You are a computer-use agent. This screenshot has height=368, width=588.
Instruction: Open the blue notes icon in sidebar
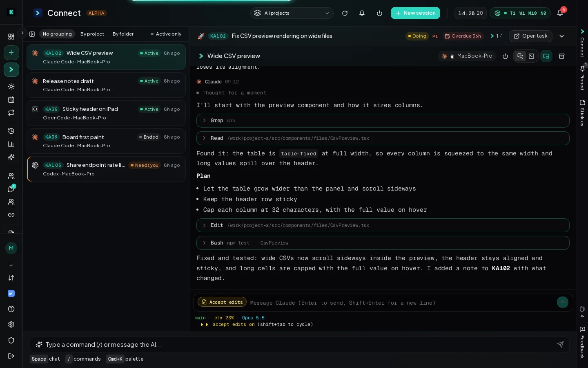pyautogui.click(x=11, y=294)
